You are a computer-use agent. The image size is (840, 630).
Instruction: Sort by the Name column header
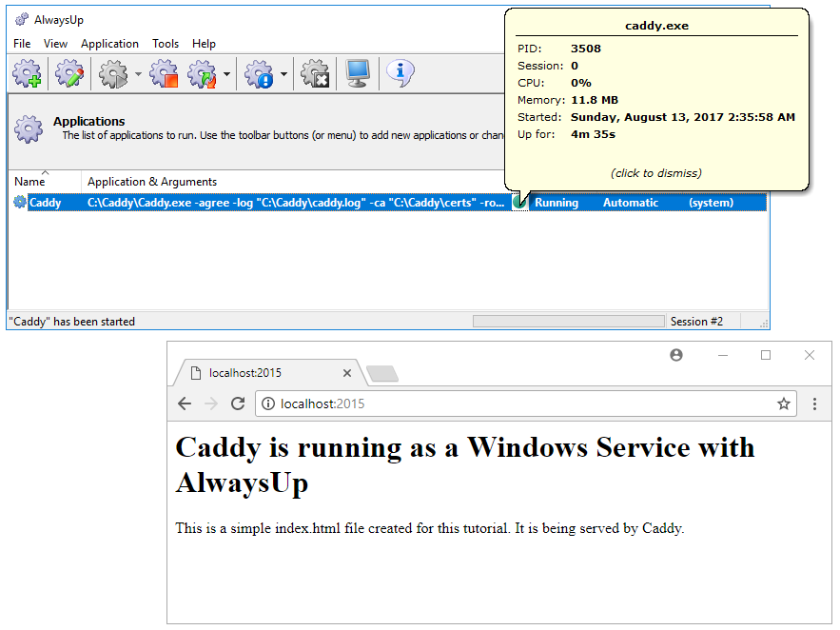pos(45,182)
